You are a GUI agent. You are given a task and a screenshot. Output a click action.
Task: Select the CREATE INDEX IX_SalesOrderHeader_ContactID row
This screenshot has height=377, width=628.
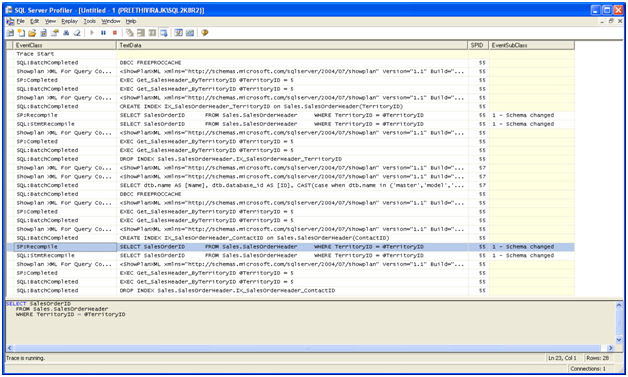point(291,238)
